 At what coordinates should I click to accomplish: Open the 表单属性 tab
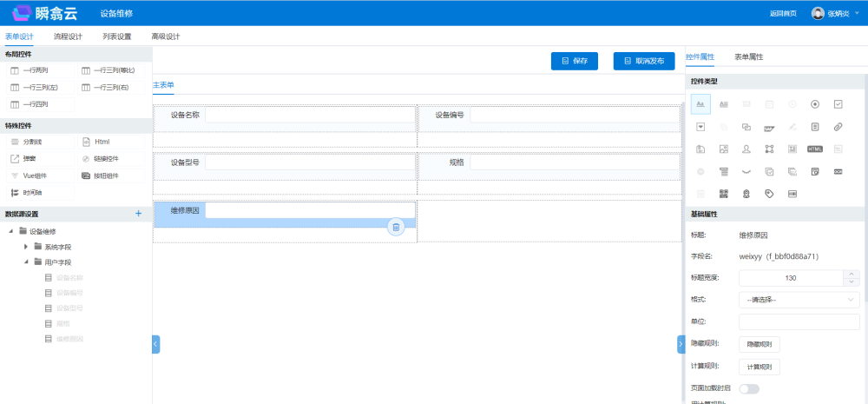748,56
